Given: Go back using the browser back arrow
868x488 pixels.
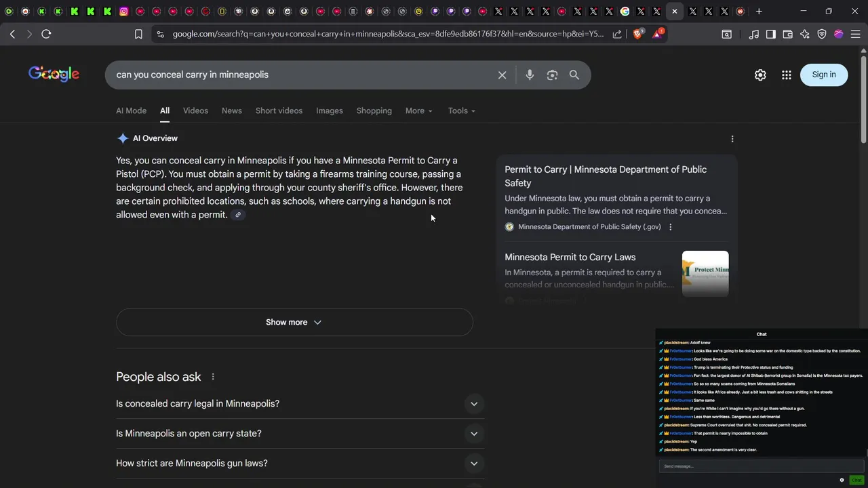Looking at the screenshot, I should tap(12, 34).
